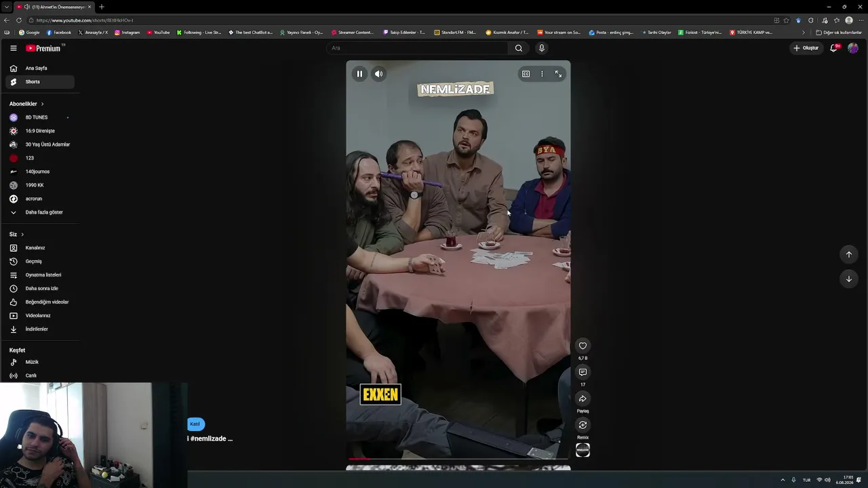
Task: Open YouTube notifications bell
Action: pos(834,48)
